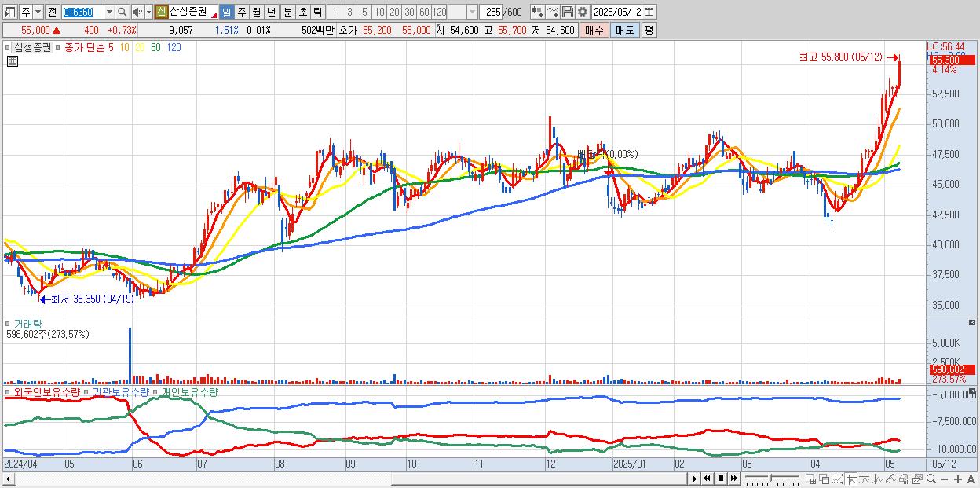Screen dimensions: 980x488
Task: Click the panel layout icon at top-left
Action: click(9, 12)
